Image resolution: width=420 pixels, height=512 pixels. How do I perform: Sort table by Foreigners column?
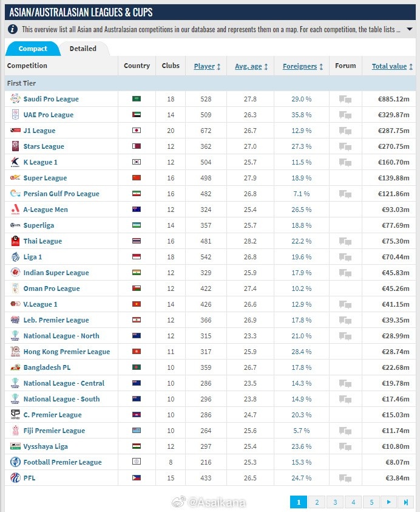point(302,66)
